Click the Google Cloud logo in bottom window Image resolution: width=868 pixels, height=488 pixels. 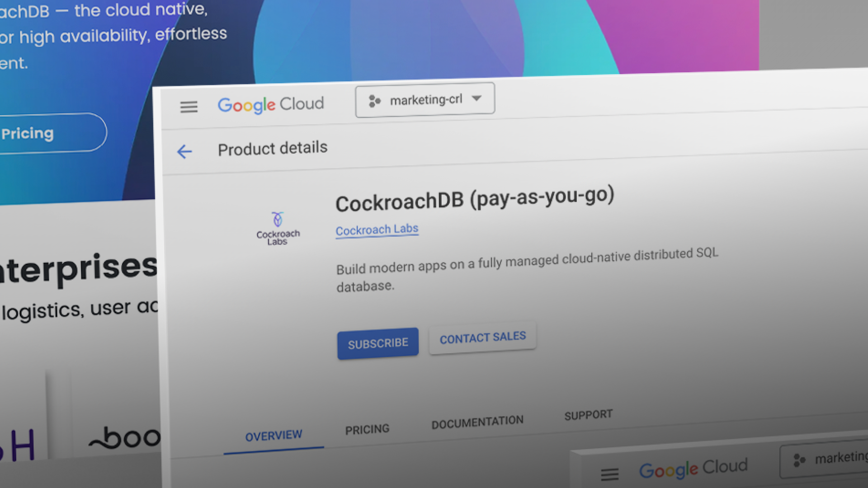(x=693, y=469)
